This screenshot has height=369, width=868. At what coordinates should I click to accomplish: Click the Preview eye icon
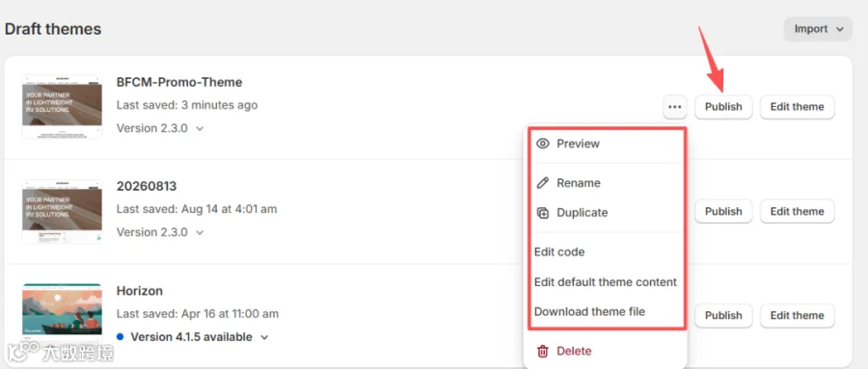(x=543, y=144)
